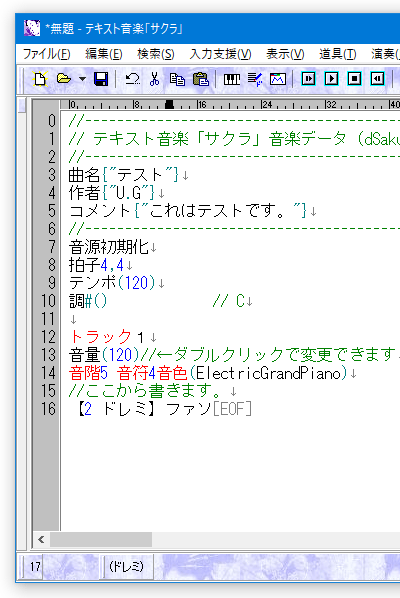Click the 作者 line with U.G
This screenshot has height=598, width=400.
pos(116,193)
